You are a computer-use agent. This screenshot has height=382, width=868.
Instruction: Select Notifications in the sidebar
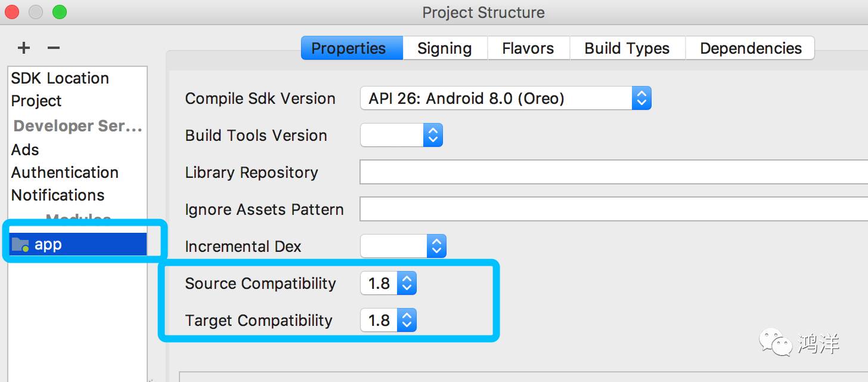pyautogui.click(x=58, y=195)
